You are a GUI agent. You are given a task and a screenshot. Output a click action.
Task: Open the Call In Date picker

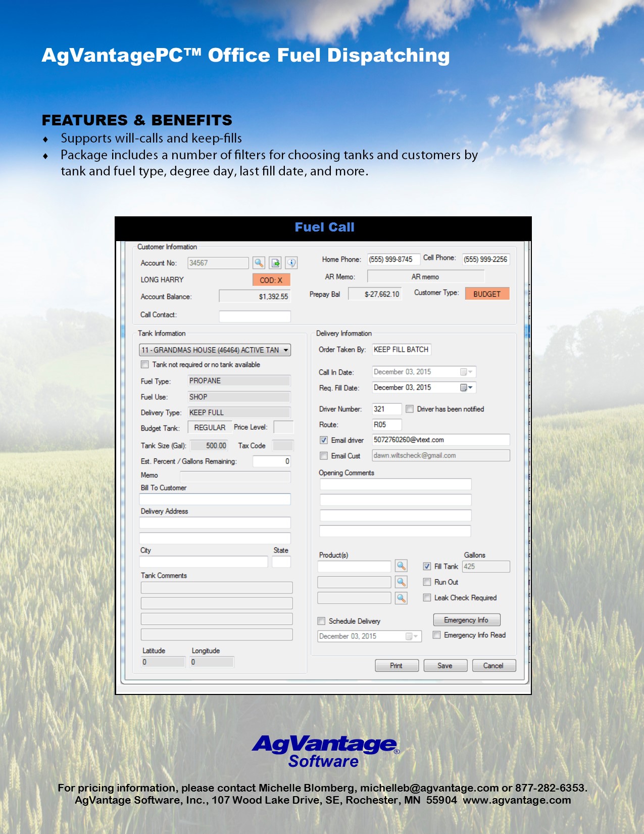467,372
